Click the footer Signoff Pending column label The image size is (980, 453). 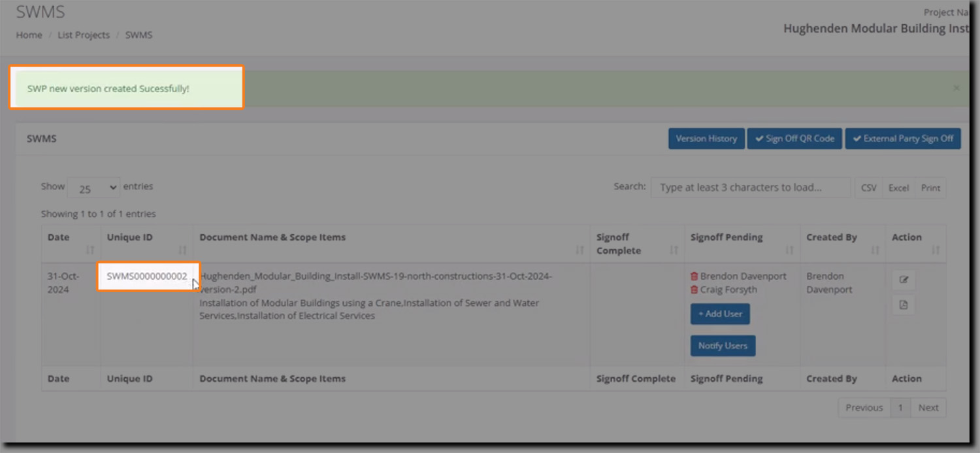click(727, 378)
